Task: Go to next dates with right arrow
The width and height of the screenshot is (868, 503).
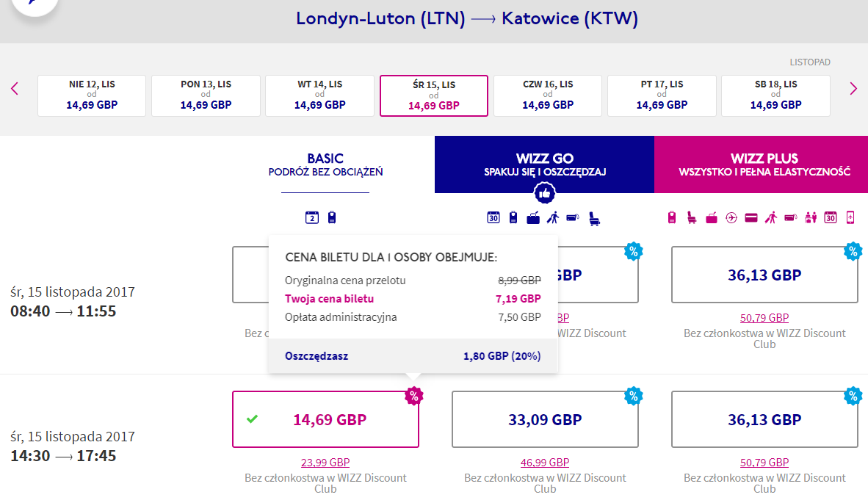Action: pyautogui.click(x=853, y=89)
